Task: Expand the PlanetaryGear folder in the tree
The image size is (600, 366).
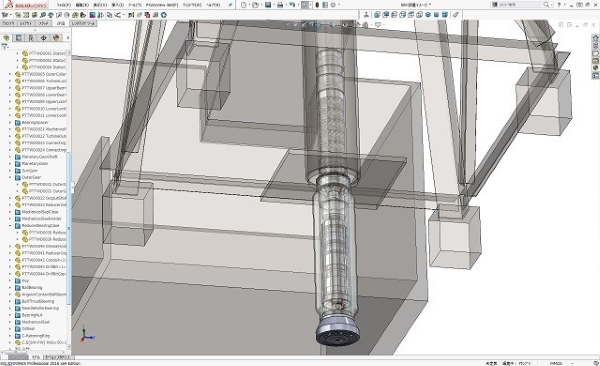Action: [x=10, y=163]
